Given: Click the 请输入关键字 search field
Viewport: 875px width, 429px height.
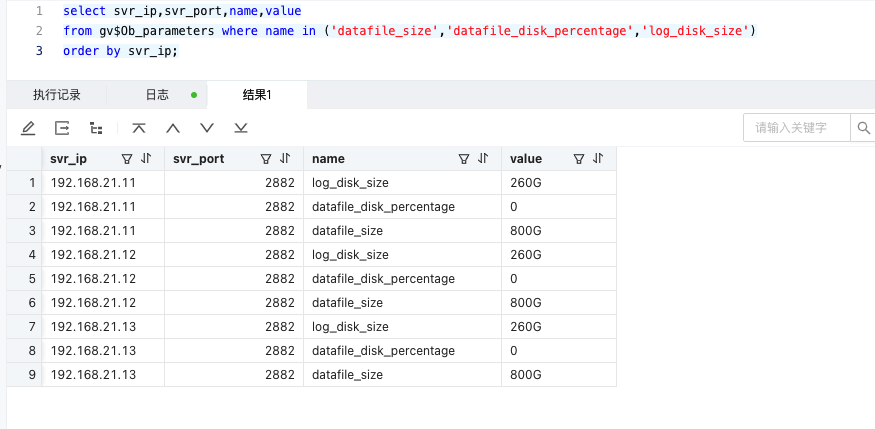Looking at the screenshot, I should point(797,128).
